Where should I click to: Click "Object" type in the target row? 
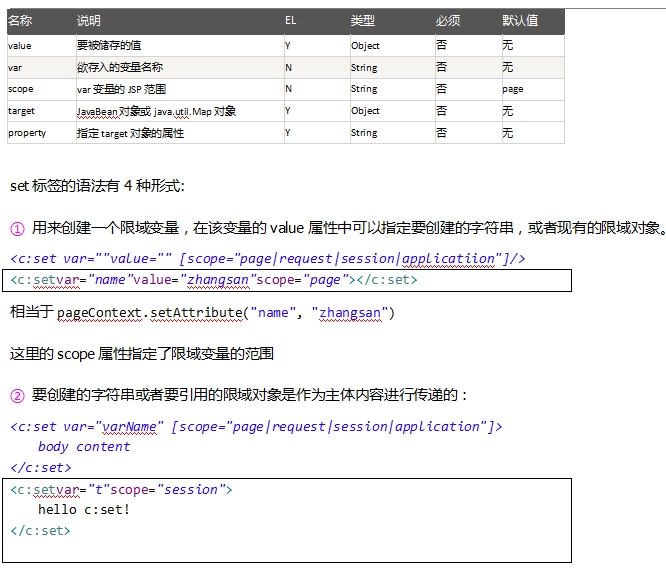pyautogui.click(x=365, y=111)
